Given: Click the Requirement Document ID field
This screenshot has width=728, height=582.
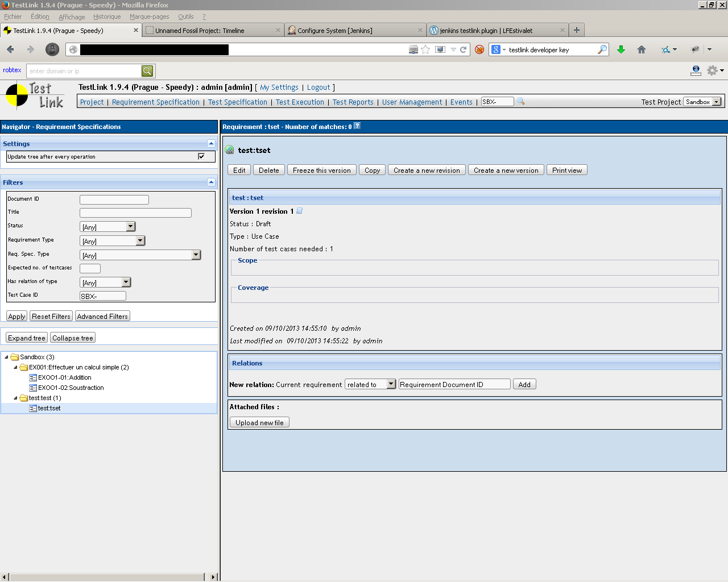Looking at the screenshot, I should coord(454,384).
